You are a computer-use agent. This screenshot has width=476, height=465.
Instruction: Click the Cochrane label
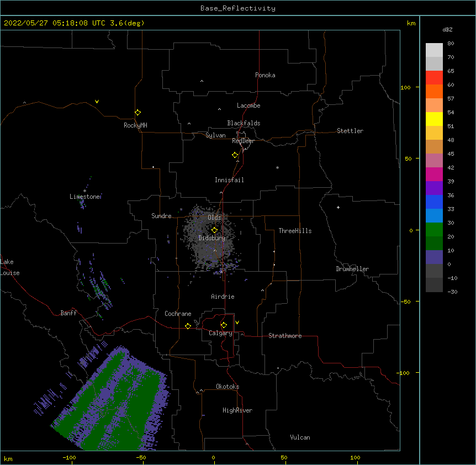click(x=178, y=314)
